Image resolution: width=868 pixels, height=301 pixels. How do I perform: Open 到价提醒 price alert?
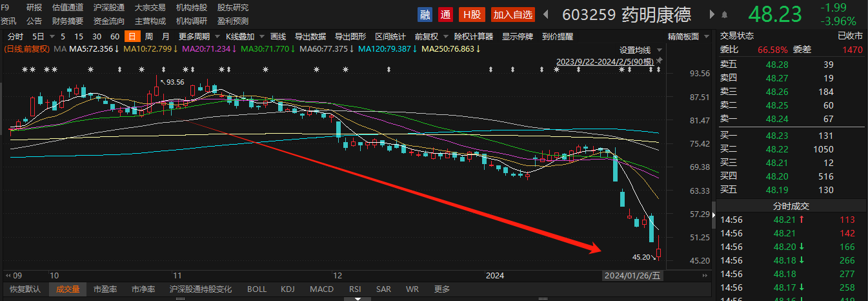[558, 36]
